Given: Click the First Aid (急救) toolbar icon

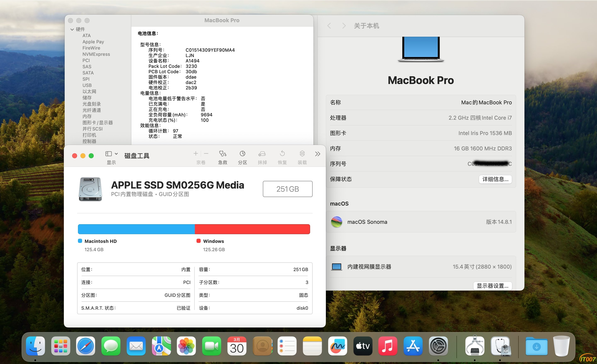Looking at the screenshot, I should (222, 154).
